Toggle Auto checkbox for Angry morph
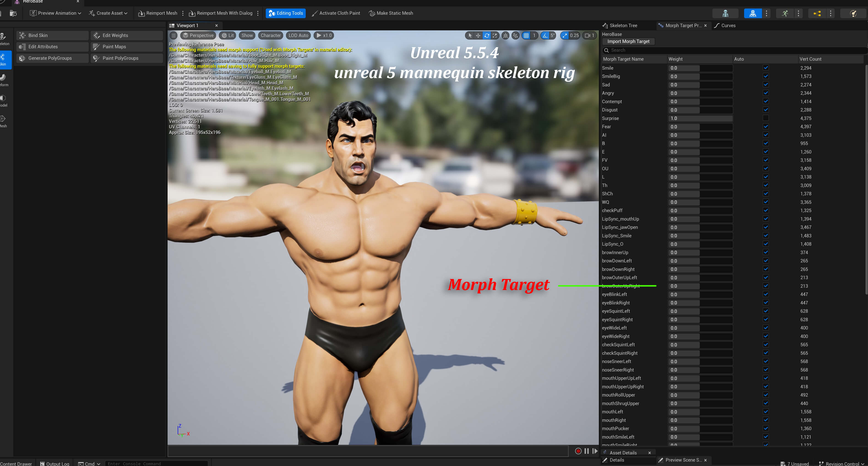Image resolution: width=868 pixels, height=466 pixels. pos(766,93)
